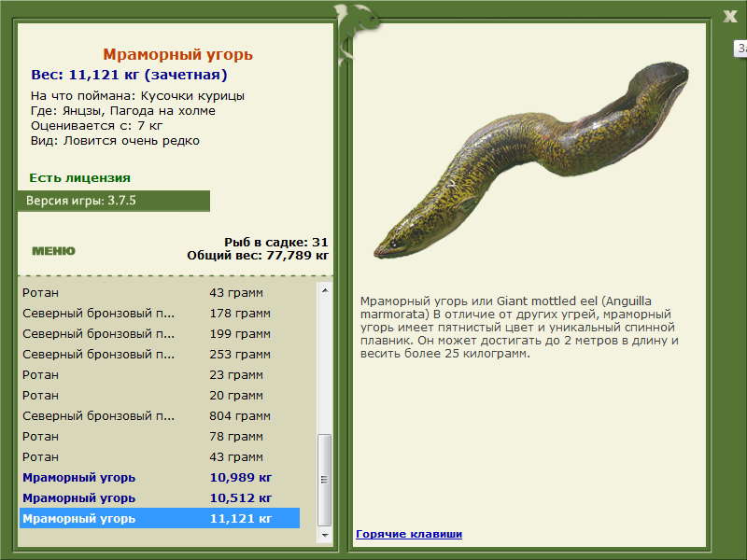Click the scroll down arrow in fish list

coord(324,535)
